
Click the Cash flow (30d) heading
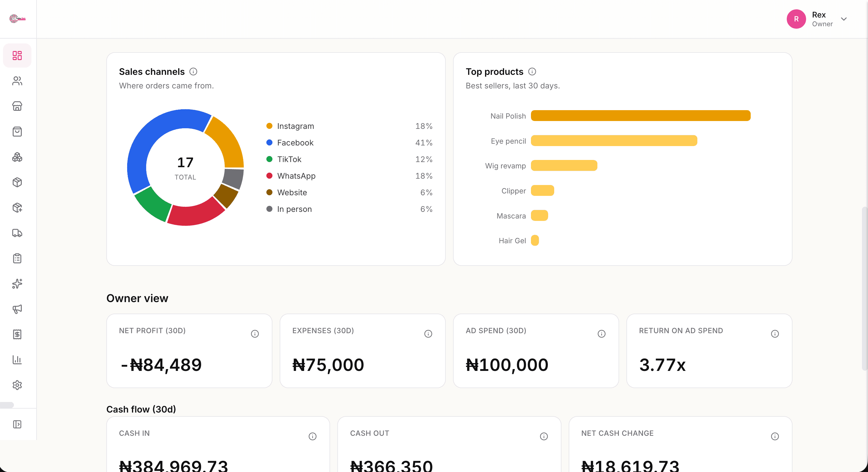[141, 410]
